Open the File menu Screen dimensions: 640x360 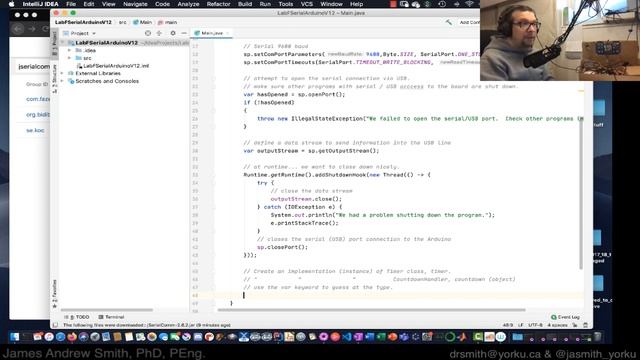click(71, 4)
